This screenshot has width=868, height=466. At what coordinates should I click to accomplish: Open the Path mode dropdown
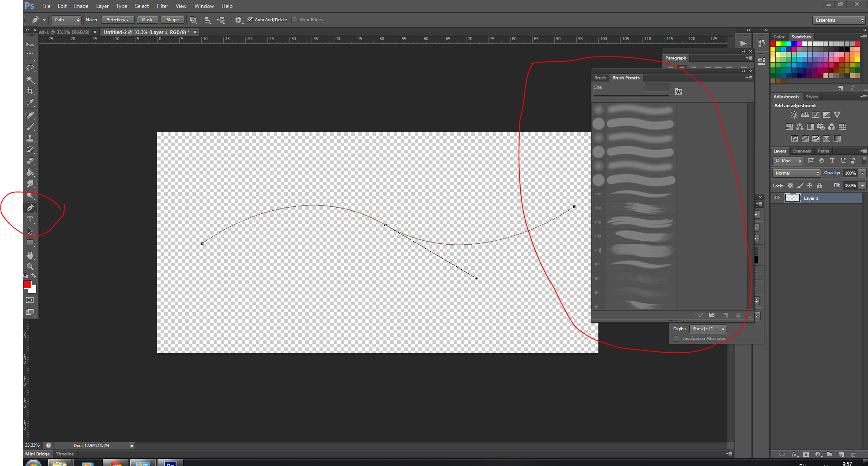[x=67, y=20]
